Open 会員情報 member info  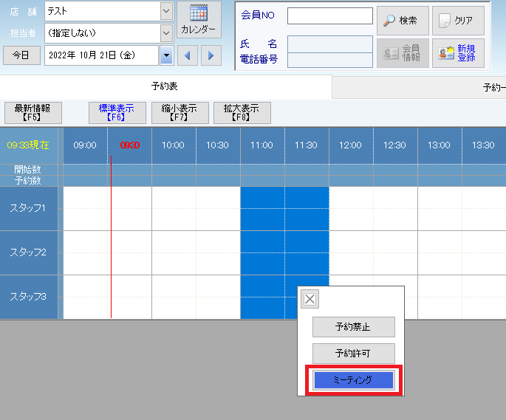(x=402, y=53)
